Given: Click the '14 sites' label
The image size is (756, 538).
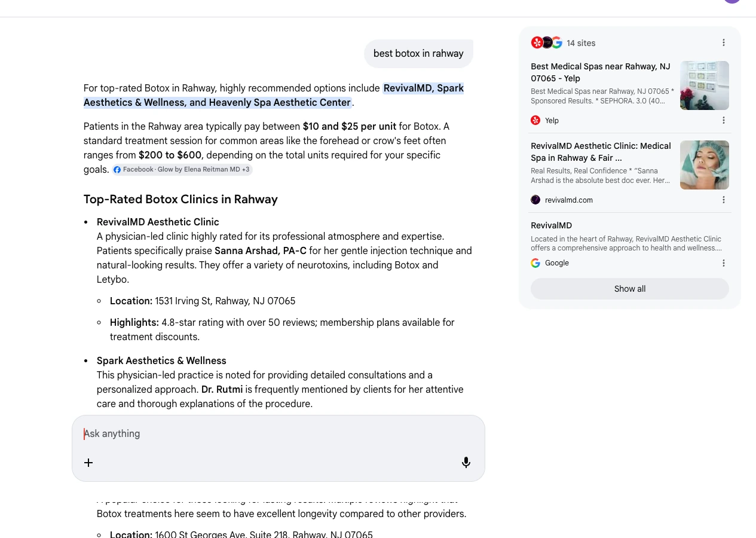Looking at the screenshot, I should pyautogui.click(x=581, y=43).
